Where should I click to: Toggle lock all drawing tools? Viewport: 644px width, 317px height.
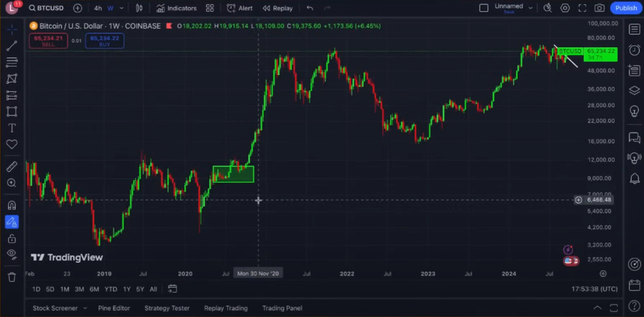pyautogui.click(x=12, y=238)
